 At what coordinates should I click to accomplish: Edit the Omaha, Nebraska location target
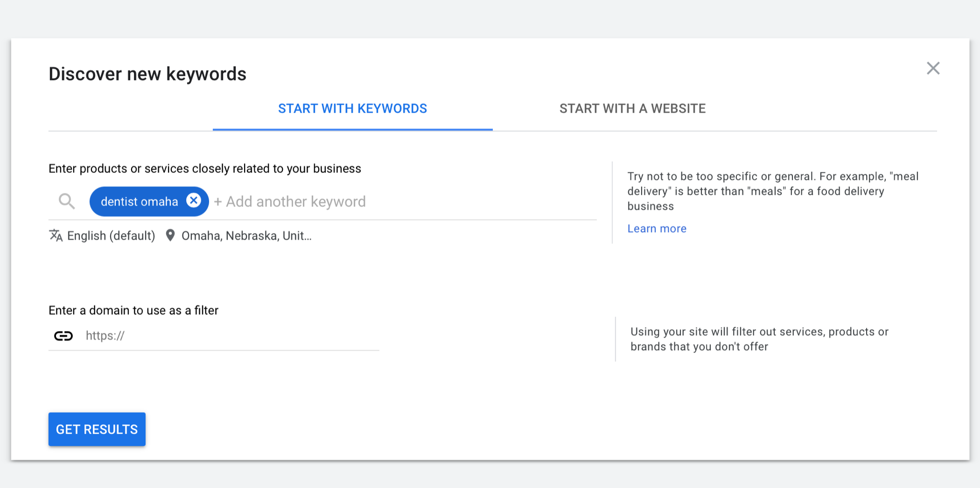click(x=246, y=236)
